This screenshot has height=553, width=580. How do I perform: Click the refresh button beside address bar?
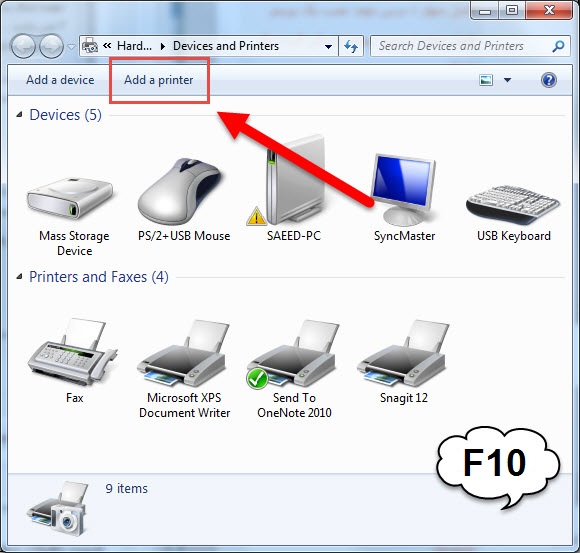click(x=351, y=46)
